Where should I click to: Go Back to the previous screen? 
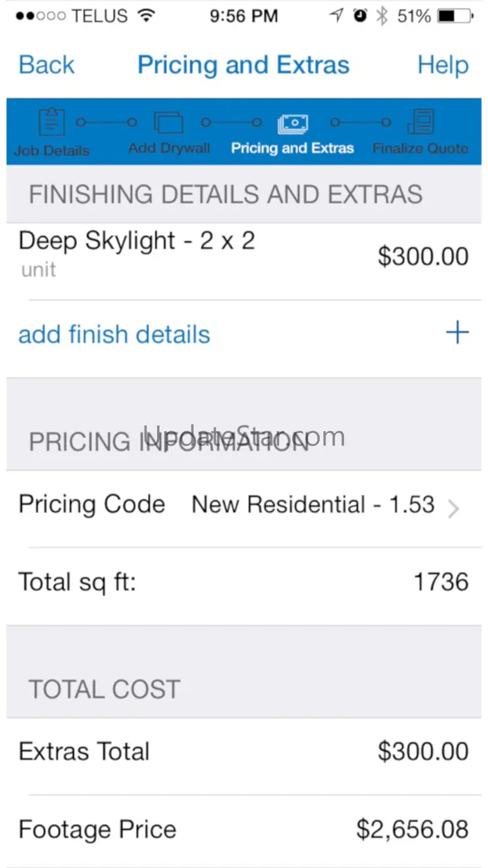click(47, 65)
